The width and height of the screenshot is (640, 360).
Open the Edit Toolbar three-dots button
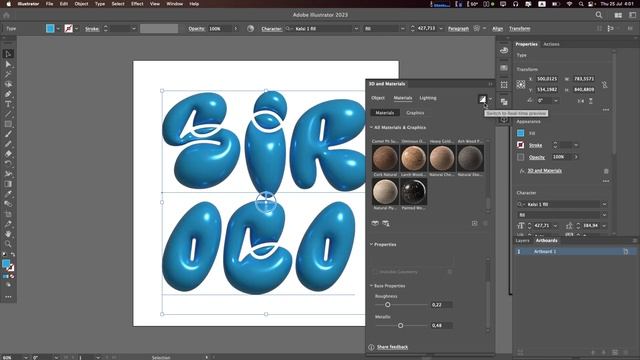click(x=8, y=297)
